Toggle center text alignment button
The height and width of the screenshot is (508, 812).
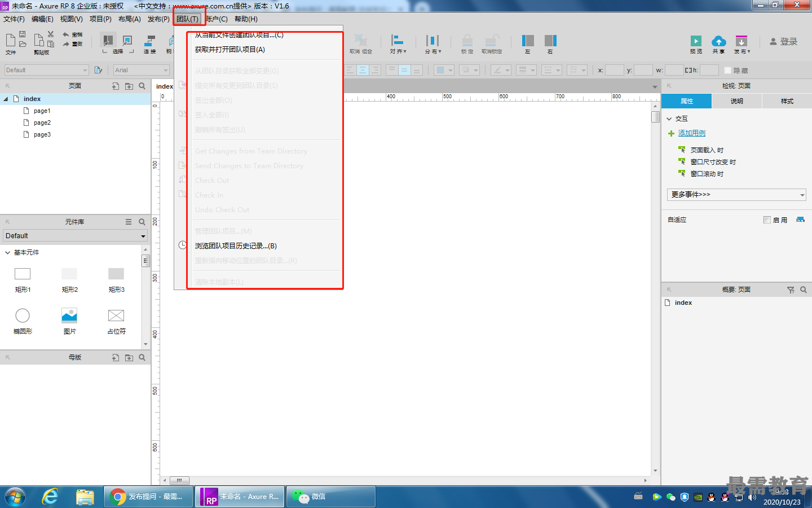pyautogui.click(x=363, y=70)
